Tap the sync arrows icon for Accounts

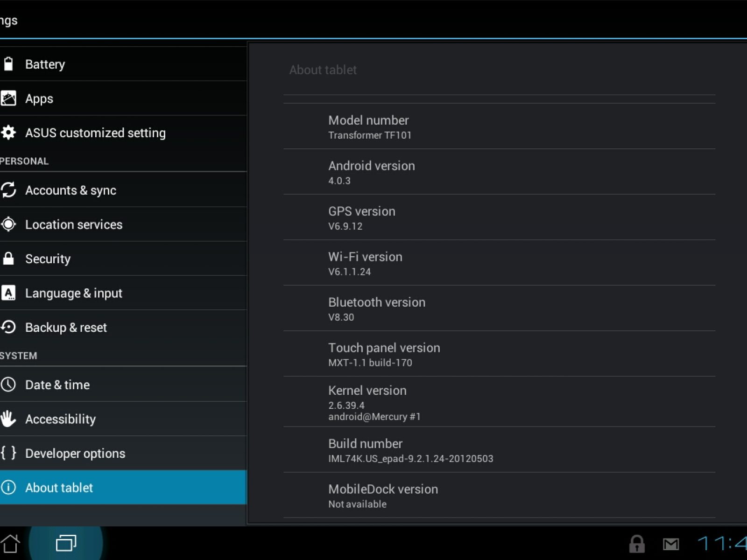point(8,190)
